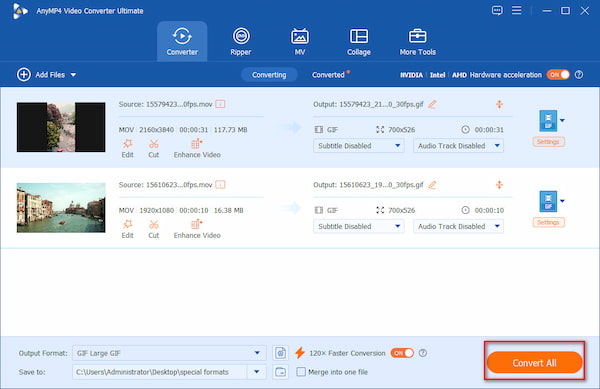Toggle 120x Faster Conversion switch
Image resolution: width=600 pixels, height=389 pixels.
(x=402, y=353)
